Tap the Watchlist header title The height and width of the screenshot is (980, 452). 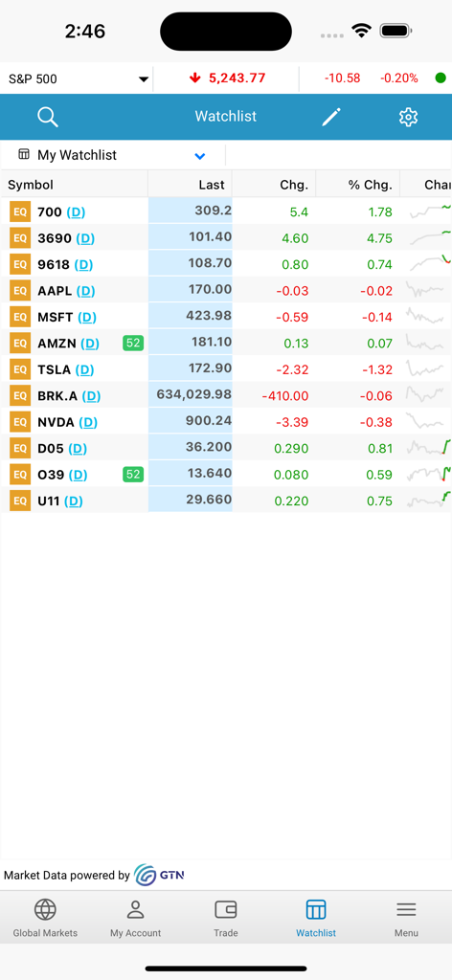coord(226,116)
